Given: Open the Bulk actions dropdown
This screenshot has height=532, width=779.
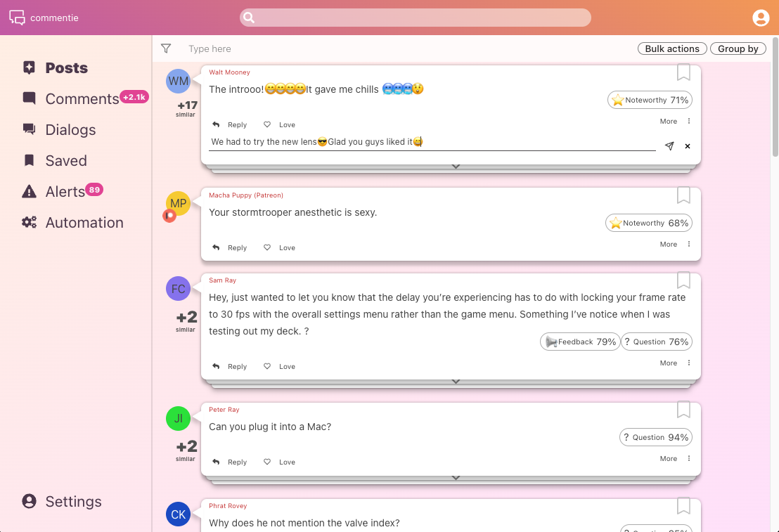Looking at the screenshot, I should 672,48.
